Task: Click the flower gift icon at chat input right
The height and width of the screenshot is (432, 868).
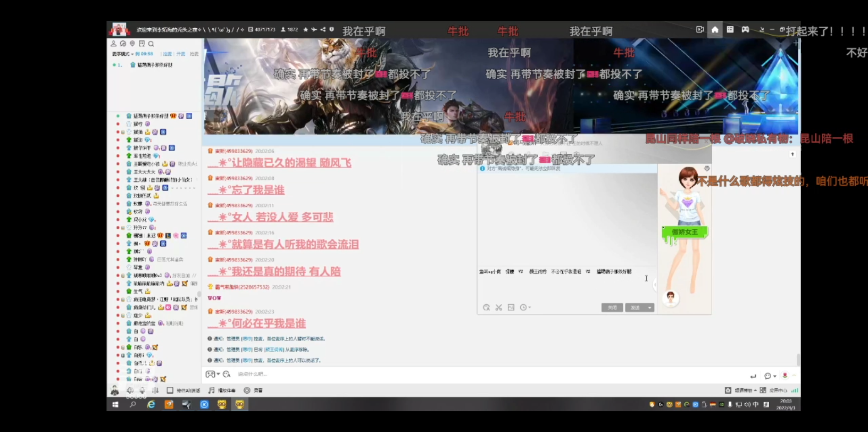Action: (785, 376)
